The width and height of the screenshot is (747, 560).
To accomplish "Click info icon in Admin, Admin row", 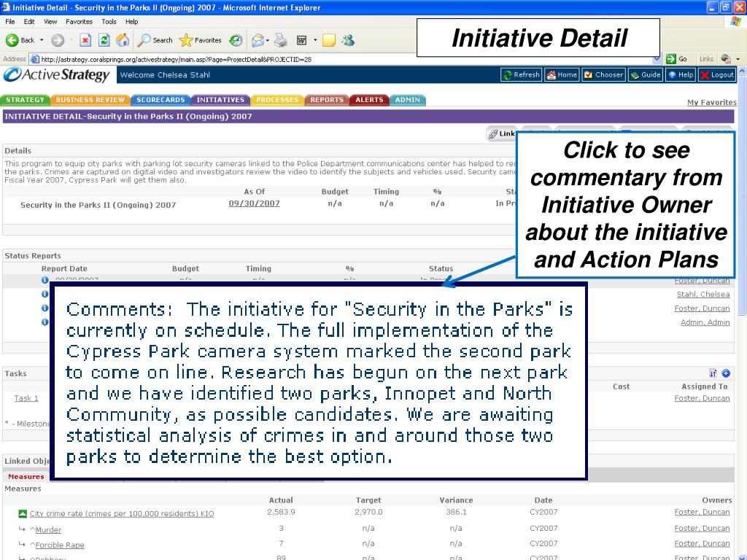I will (44, 322).
